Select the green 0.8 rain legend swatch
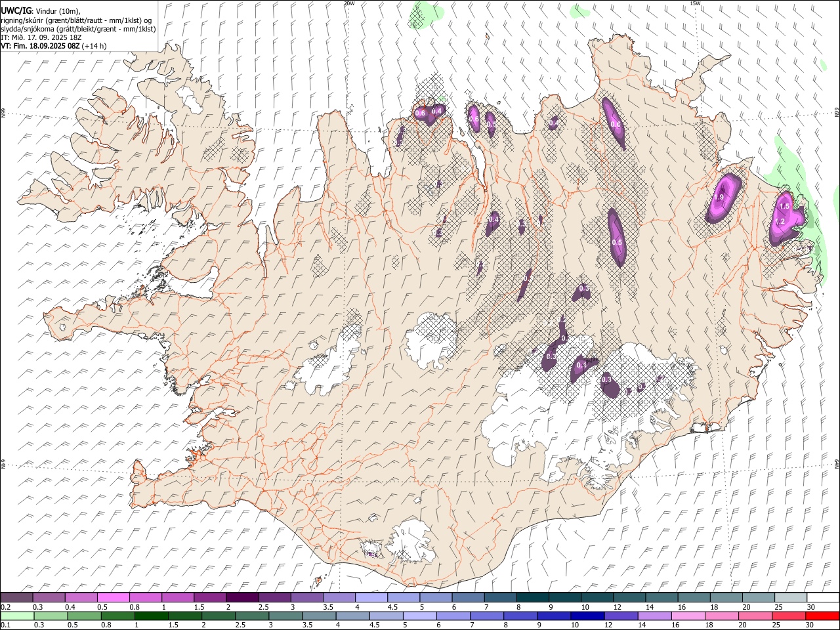The height and width of the screenshot is (630, 840). [x=118, y=616]
